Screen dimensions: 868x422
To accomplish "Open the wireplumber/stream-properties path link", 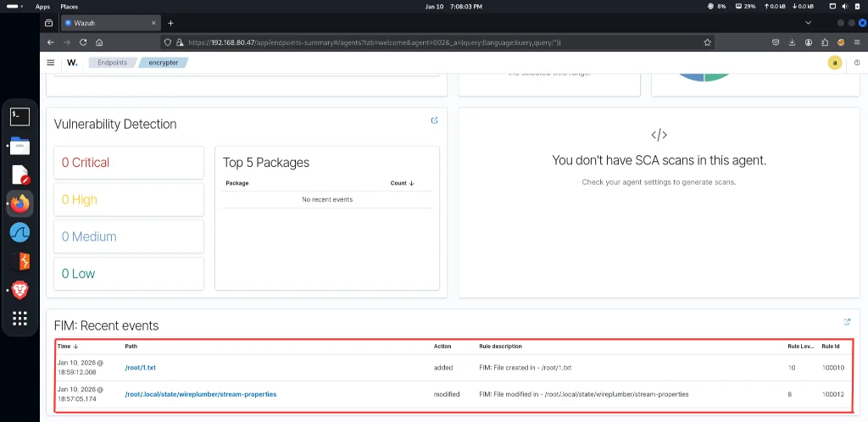I will [x=200, y=394].
